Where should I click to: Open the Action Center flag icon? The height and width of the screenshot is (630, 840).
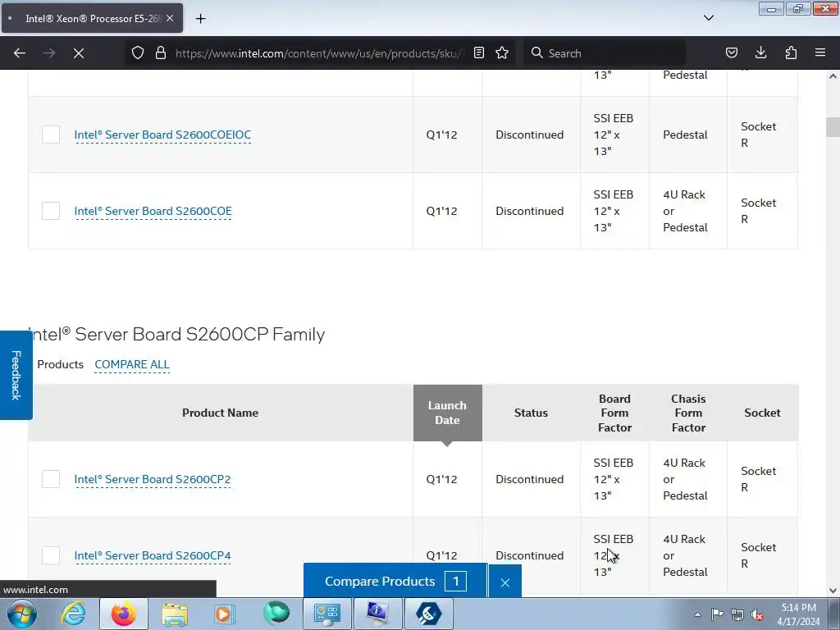(x=717, y=614)
